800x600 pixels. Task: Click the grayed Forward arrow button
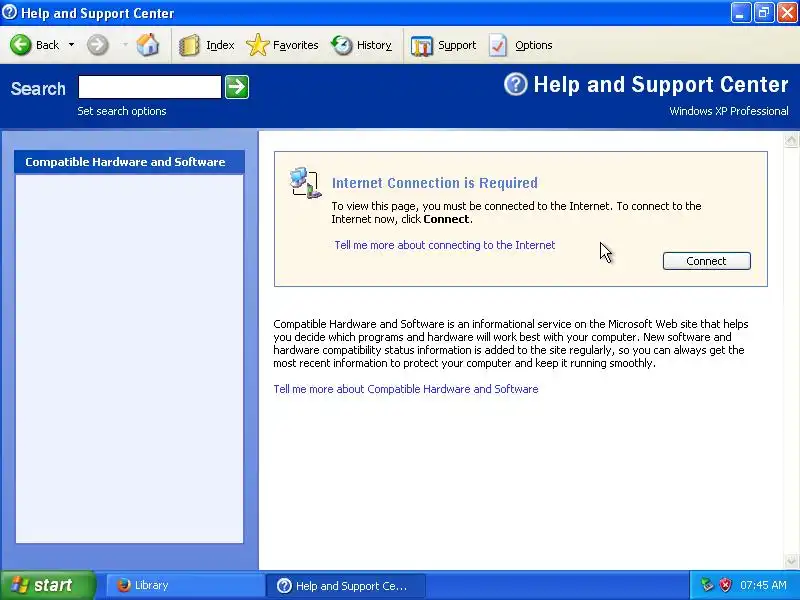coord(97,45)
